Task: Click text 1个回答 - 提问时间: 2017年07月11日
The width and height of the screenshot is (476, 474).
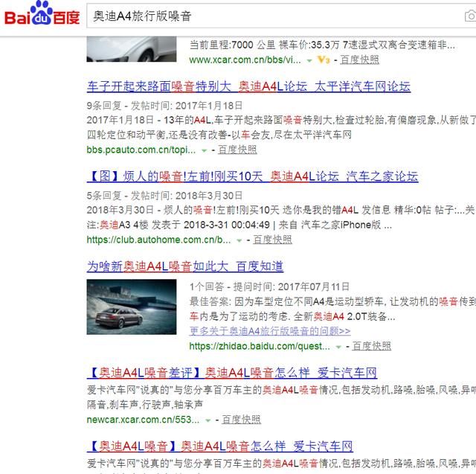Action: [269, 286]
